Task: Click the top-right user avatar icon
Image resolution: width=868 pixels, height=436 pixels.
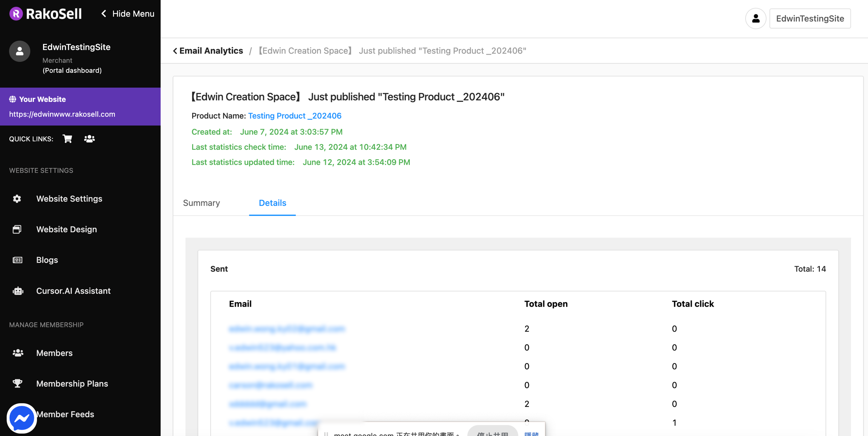Action: pos(755,18)
